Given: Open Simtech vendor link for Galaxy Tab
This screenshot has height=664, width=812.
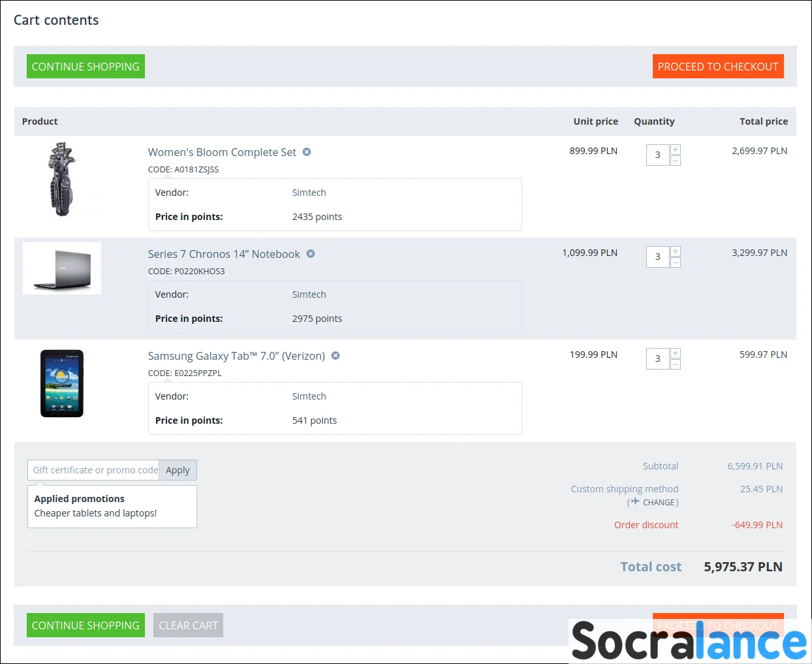Looking at the screenshot, I should coord(309,396).
